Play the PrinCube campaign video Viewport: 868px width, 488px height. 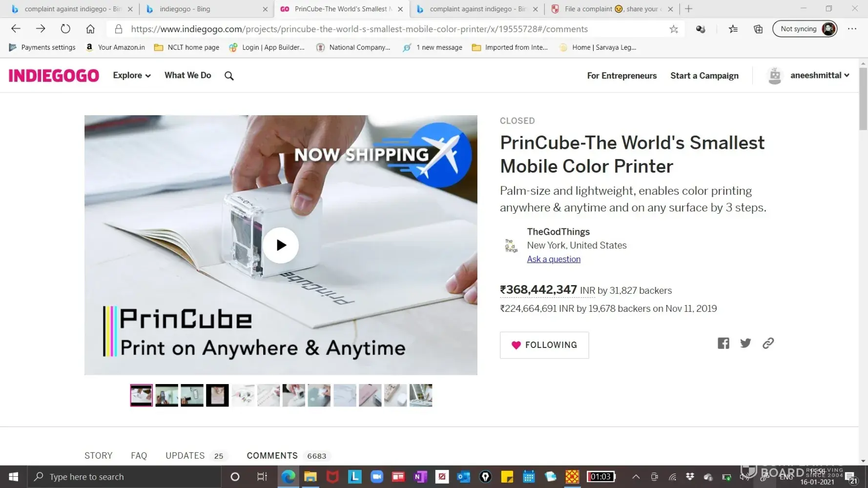281,245
